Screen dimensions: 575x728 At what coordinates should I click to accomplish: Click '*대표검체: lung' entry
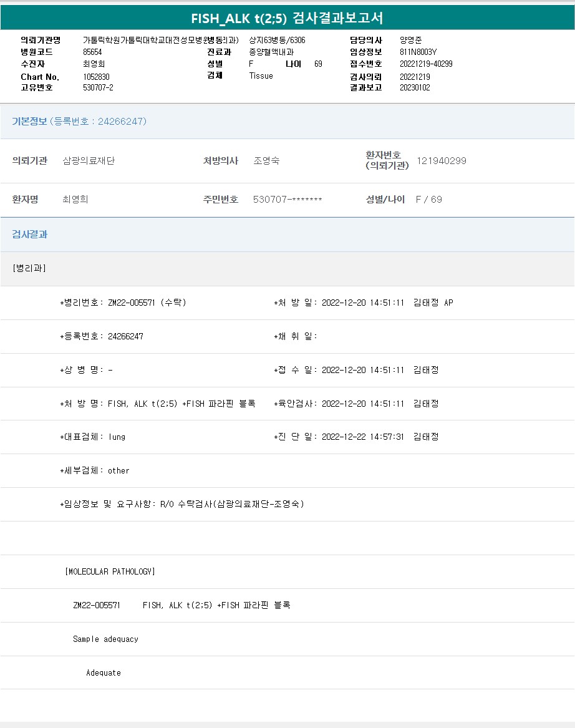click(93, 437)
